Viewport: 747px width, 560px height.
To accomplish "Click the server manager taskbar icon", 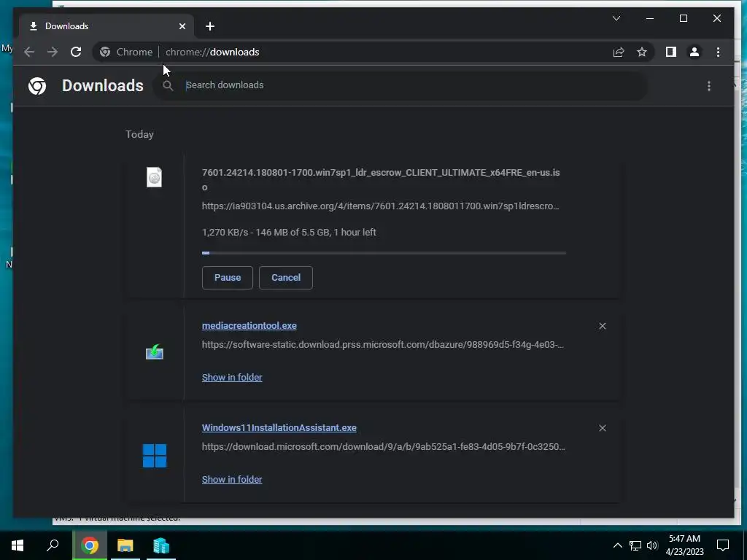I will coord(161,545).
